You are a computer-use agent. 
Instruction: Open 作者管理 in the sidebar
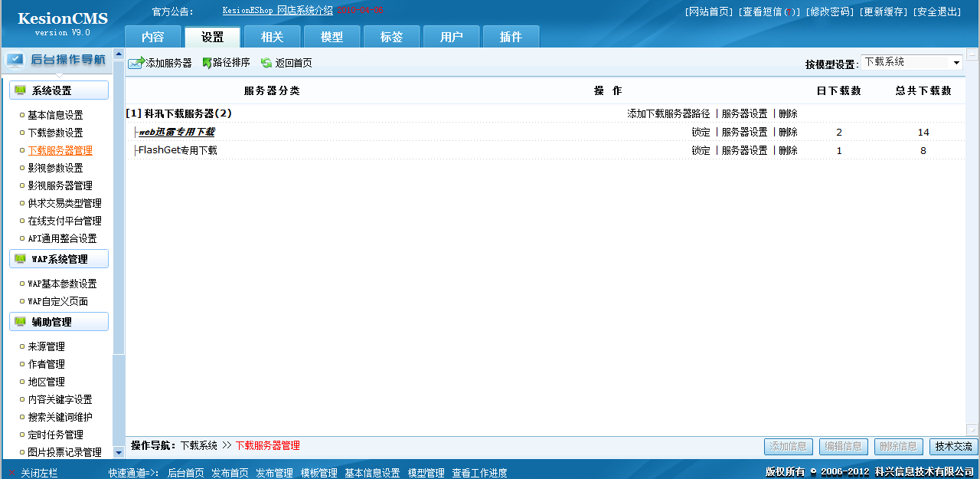[46, 364]
